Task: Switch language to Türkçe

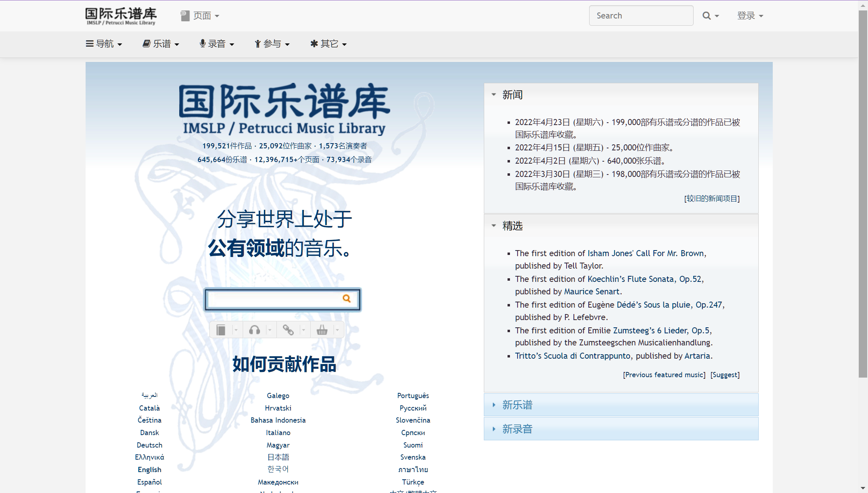Action: point(413,482)
